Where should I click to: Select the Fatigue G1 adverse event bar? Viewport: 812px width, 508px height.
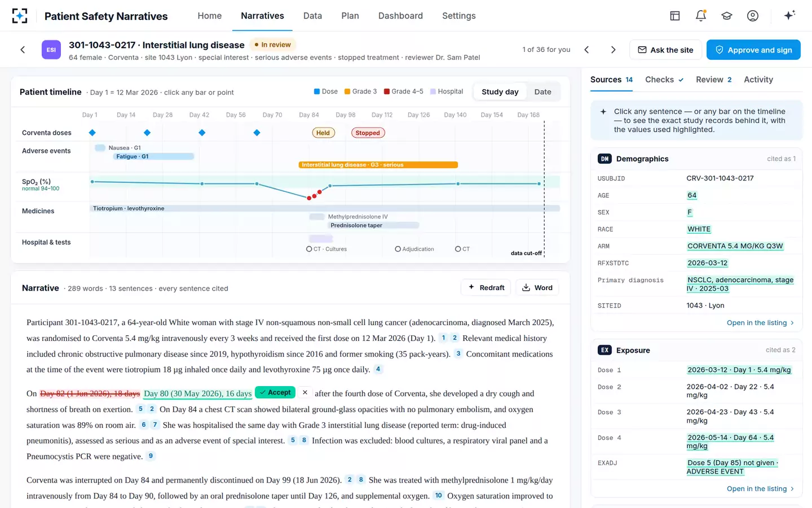click(153, 156)
